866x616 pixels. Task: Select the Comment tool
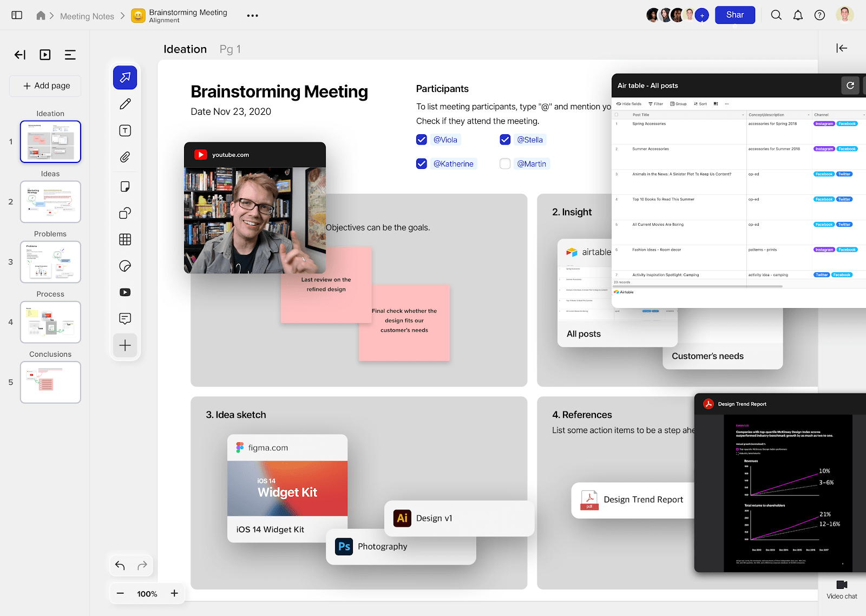coord(125,318)
